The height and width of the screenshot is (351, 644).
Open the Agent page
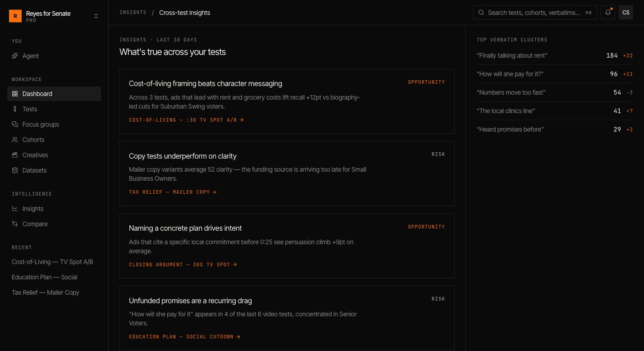pos(54,56)
